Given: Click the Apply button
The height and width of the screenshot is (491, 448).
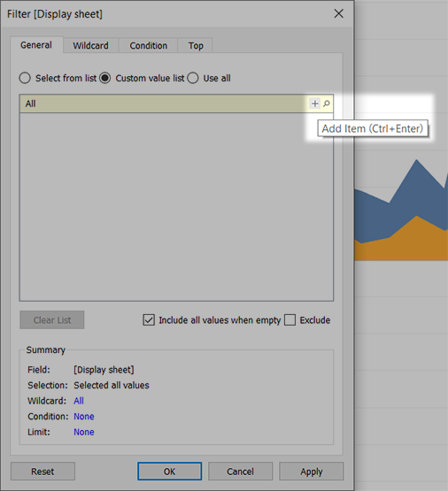Looking at the screenshot, I should (x=312, y=472).
